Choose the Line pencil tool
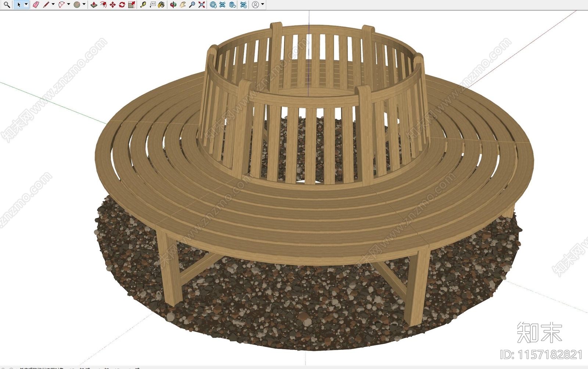 pyautogui.click(x=46, y=5)
